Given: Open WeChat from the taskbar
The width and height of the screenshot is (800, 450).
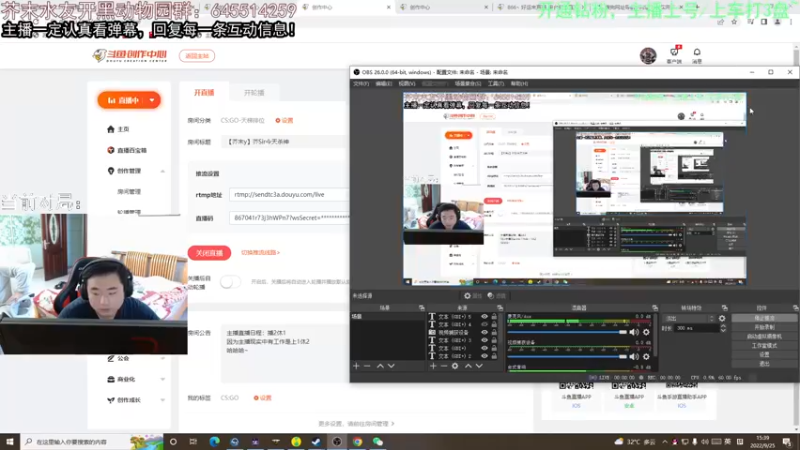Looking at the screenshot, I should (x=378, y=441).
